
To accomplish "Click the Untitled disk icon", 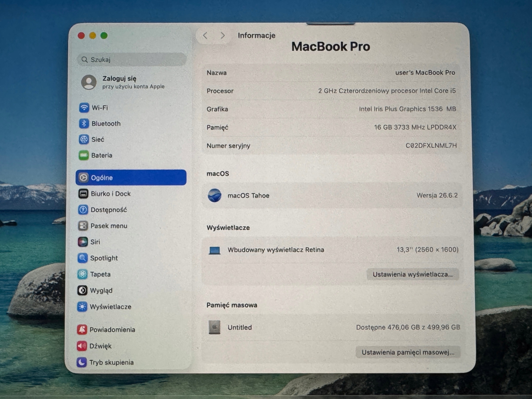I will click(214, 327).
